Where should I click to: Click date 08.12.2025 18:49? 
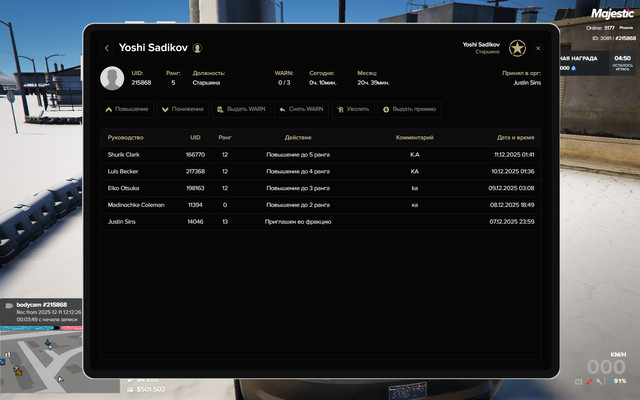tap(512, 205)
